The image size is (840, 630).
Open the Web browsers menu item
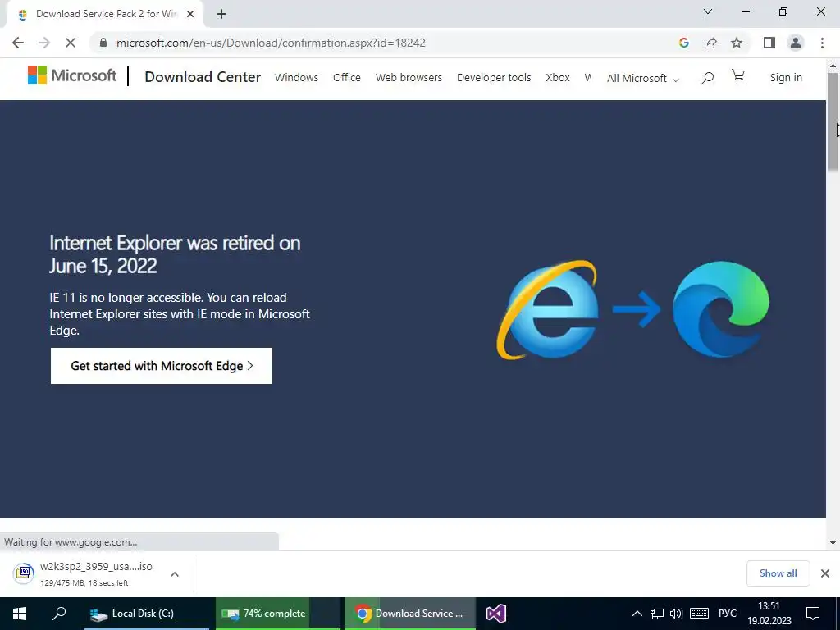click(409, 78)
